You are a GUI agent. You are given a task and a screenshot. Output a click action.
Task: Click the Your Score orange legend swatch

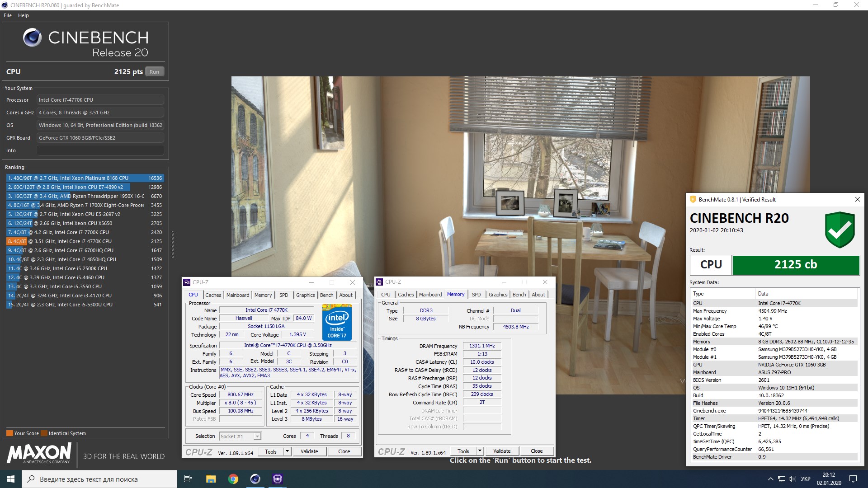pyautogui.click(x=9, y=433)
